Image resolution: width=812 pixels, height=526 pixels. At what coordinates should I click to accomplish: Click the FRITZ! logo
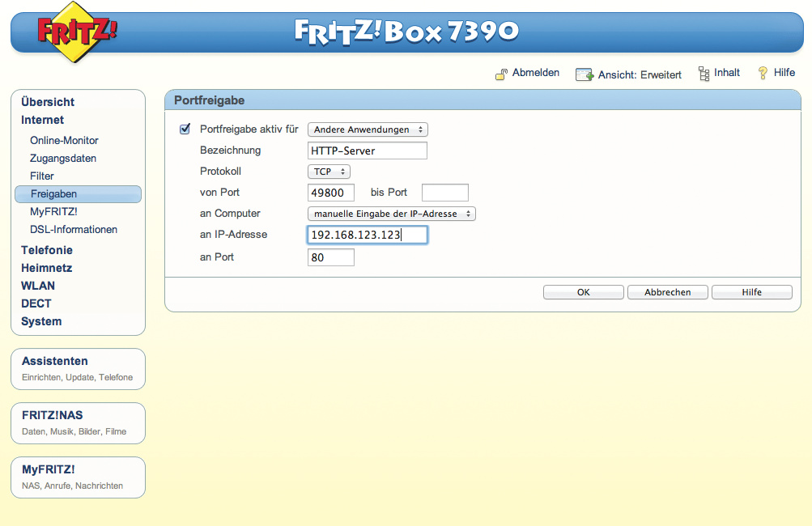tap(77, 32)
